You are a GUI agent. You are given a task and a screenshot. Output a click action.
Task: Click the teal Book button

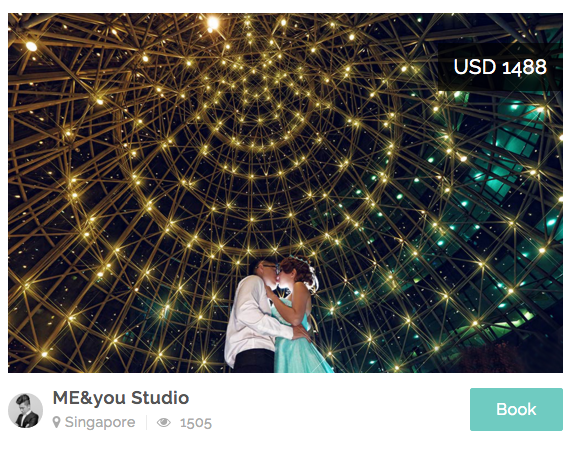coord(516,409)
